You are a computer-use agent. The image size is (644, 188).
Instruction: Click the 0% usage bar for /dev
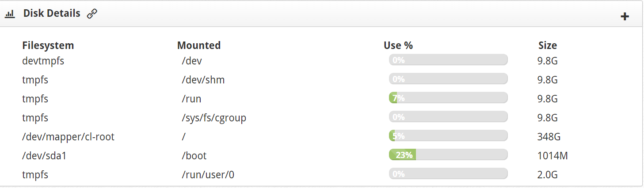pyautogui.click(x=448, y=60)
